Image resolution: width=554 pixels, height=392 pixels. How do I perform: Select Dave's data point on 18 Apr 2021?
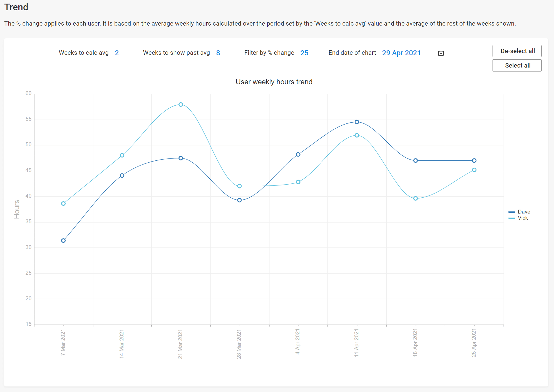click(x=416, y=161)
